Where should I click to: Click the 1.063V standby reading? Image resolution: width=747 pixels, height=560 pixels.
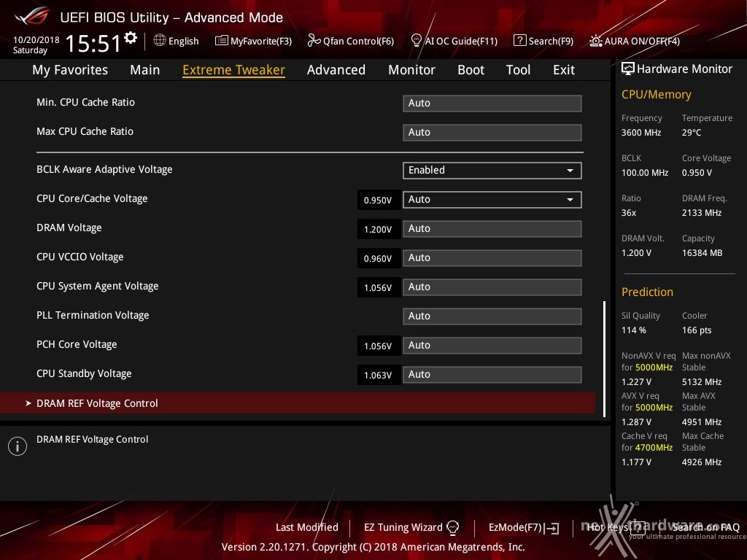click(x=379, y=376)
